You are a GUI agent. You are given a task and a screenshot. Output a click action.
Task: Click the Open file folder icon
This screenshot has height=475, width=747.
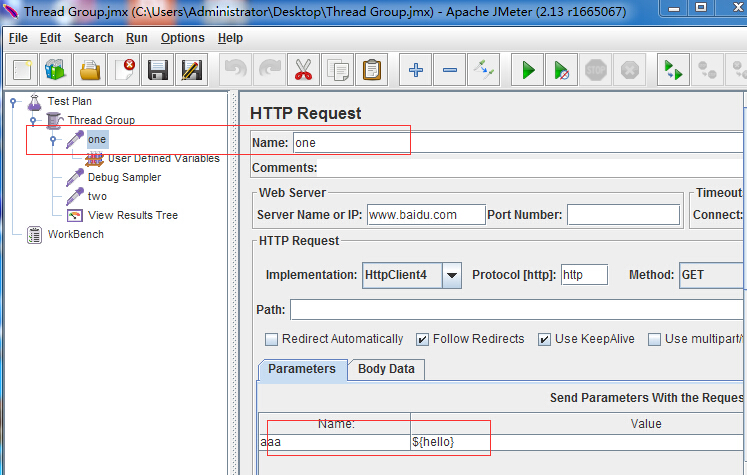90,70
